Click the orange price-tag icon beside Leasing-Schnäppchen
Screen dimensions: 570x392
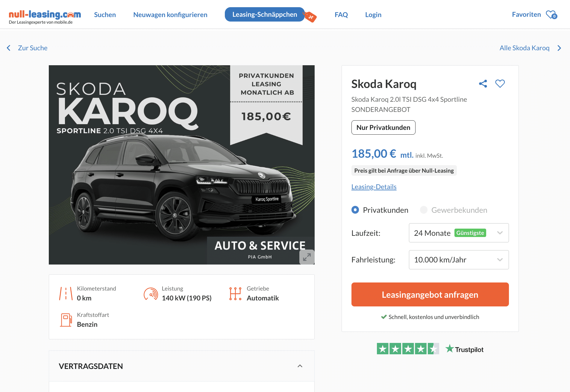pos(310,16)
